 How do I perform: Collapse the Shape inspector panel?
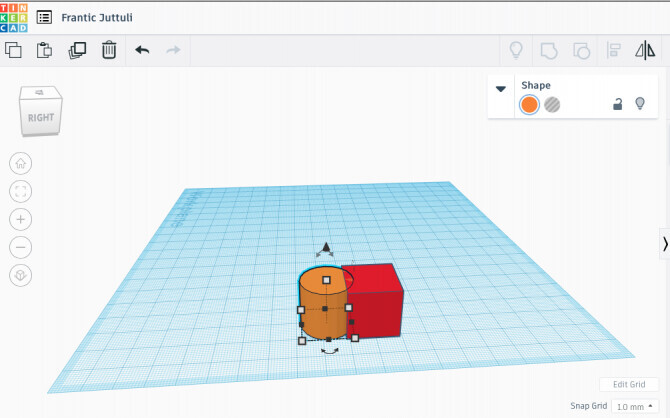tap(501, 89)
